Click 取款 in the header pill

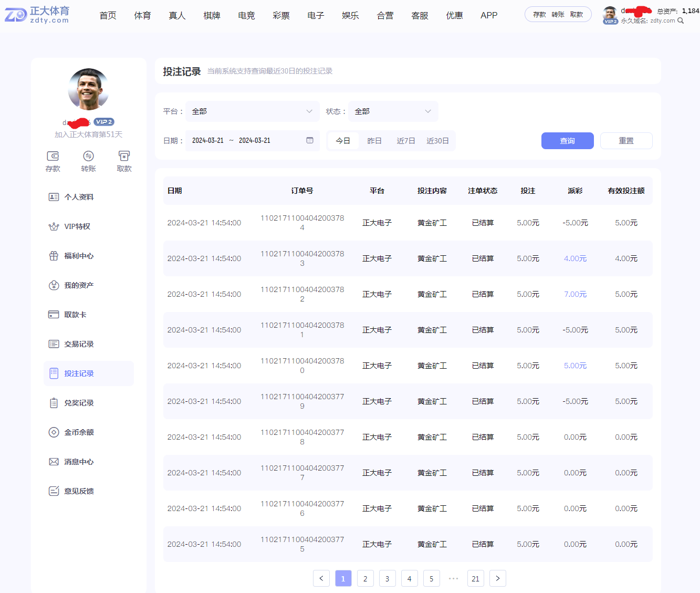click(577, 15)
